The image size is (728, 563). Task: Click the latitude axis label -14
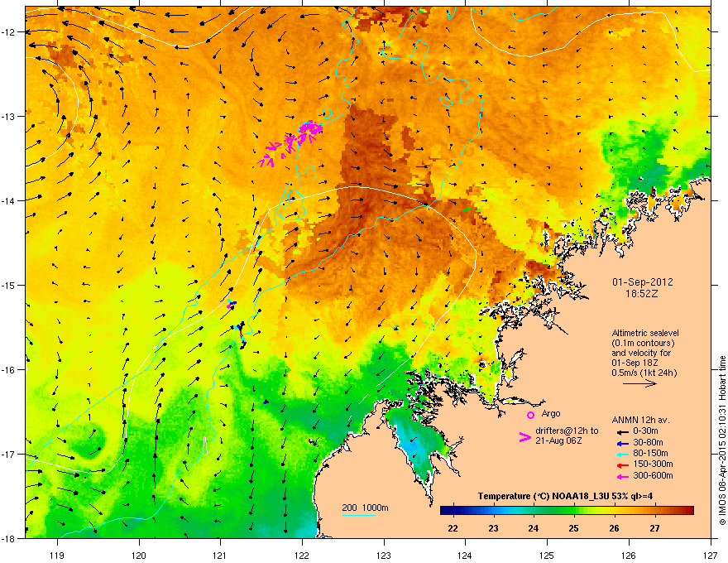pos(8,200)
